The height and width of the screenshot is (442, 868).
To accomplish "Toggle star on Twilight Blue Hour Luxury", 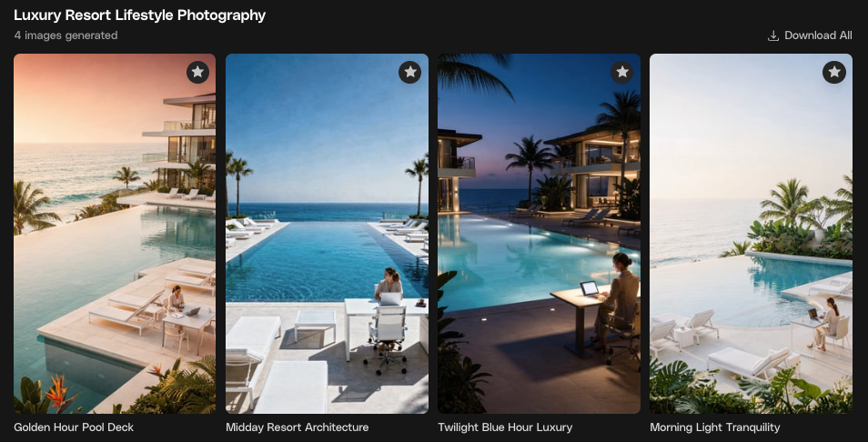I will pyautogui.click(x=621, y=73).
